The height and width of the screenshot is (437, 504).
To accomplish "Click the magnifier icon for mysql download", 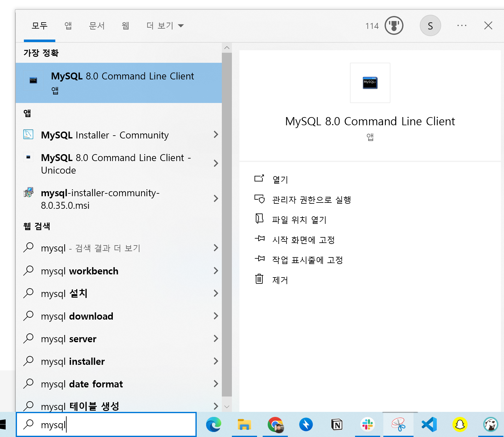I will tap(28, 316).
